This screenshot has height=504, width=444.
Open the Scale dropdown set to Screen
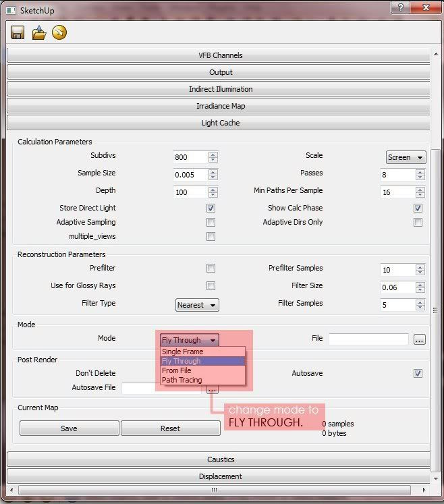coord(406,157)
